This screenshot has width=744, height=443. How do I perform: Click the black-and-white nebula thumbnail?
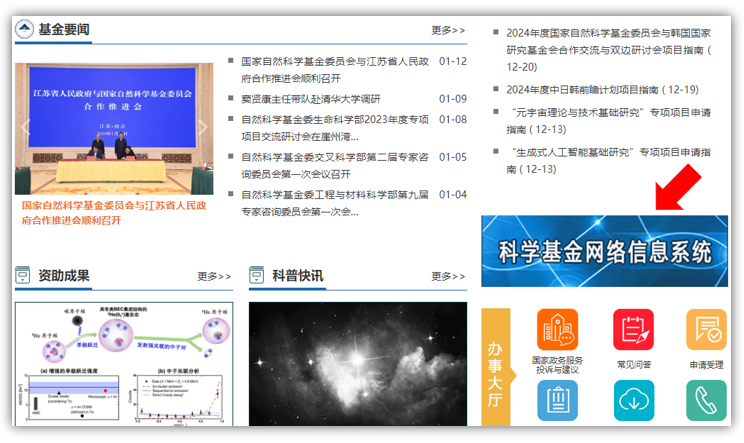[357, 363]
